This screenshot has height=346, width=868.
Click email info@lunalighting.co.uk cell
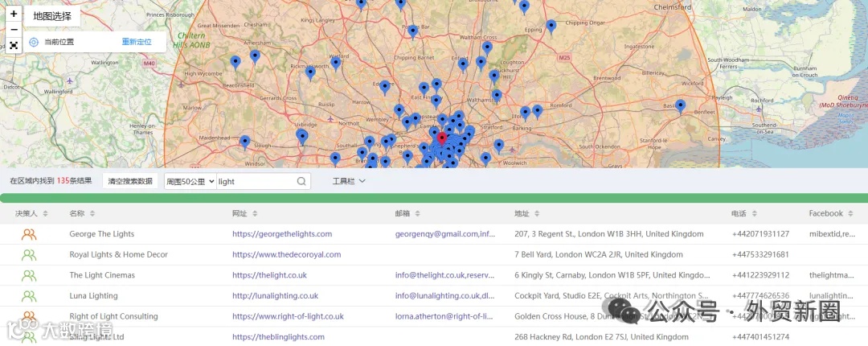(x=445, y=295)
